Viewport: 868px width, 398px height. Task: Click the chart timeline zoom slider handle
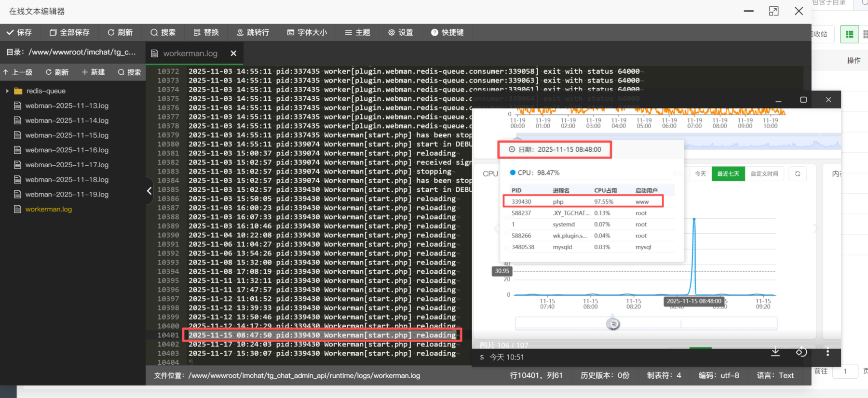pos(613,324)
